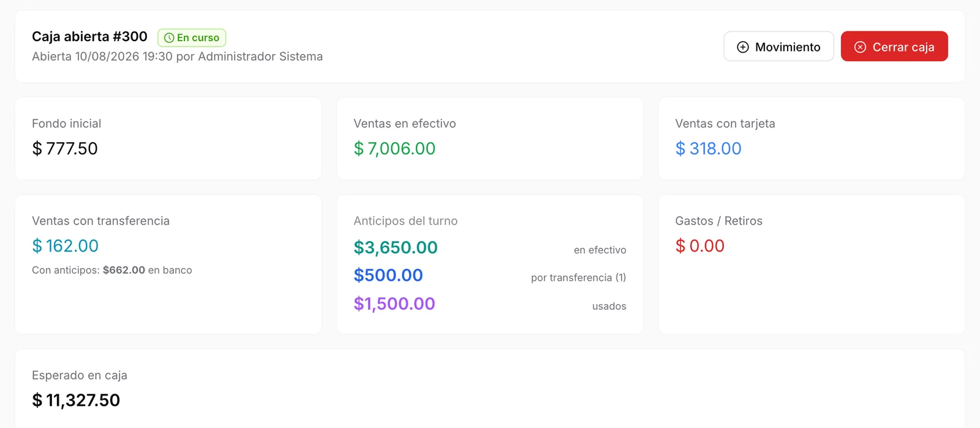Image resolution: width=980 pixels, height=428 pixels.
Task: Click the Con anticipos $662.00 en banco note
Action: (112, 270)
